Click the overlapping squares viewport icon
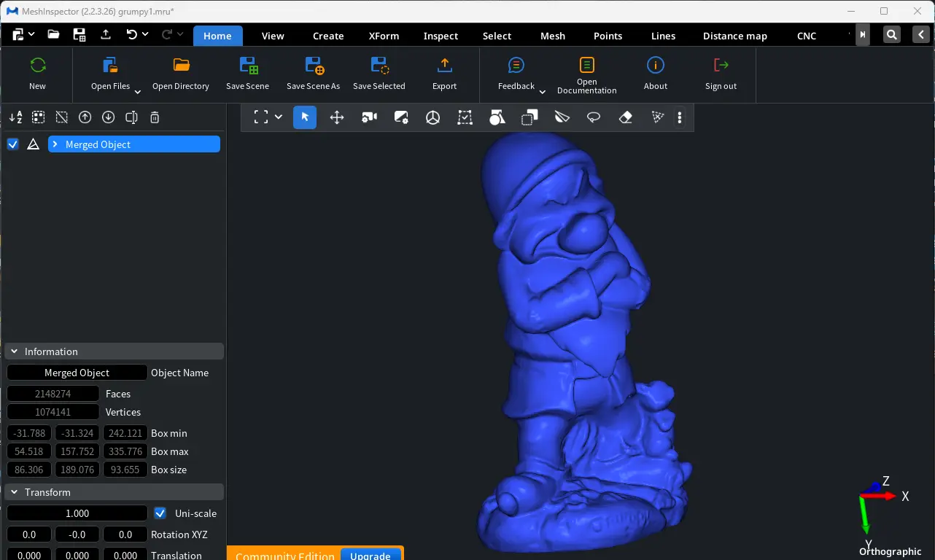This screenshot has height=560, width=935. click(x=529, y=117)
